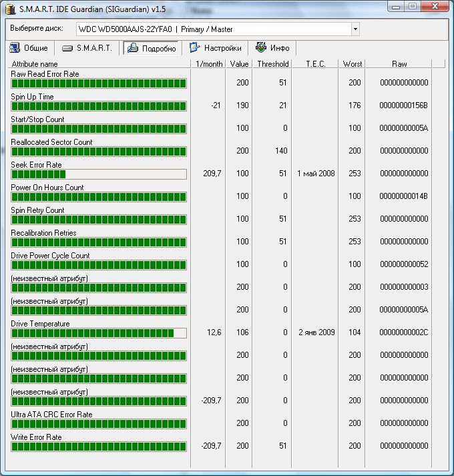This screenshot has width=454, height=476.
Task: Click the Raw column header
Action: click(x=399, y=64)
